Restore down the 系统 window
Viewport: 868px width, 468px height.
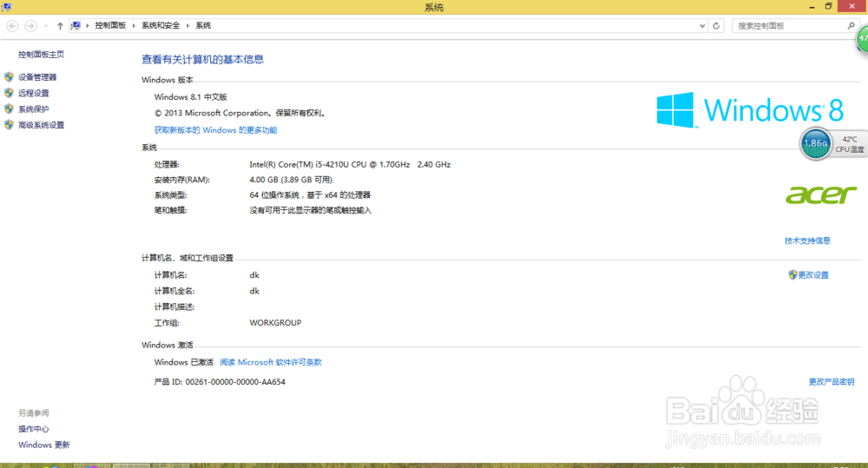pyautogui.click(x=828, y=7)
